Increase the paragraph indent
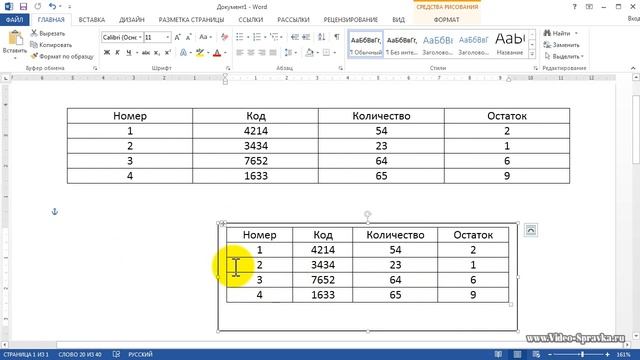 (x=306, y=37)
